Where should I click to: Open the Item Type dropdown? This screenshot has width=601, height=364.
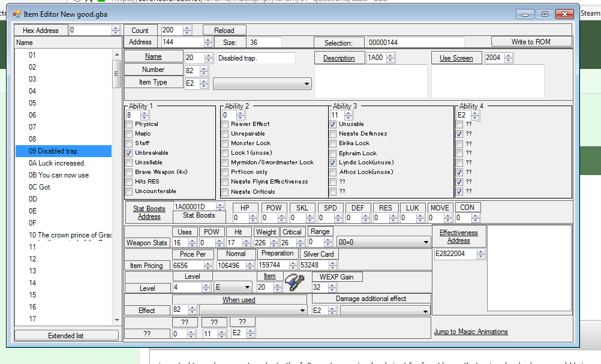(x=262, y=84)
